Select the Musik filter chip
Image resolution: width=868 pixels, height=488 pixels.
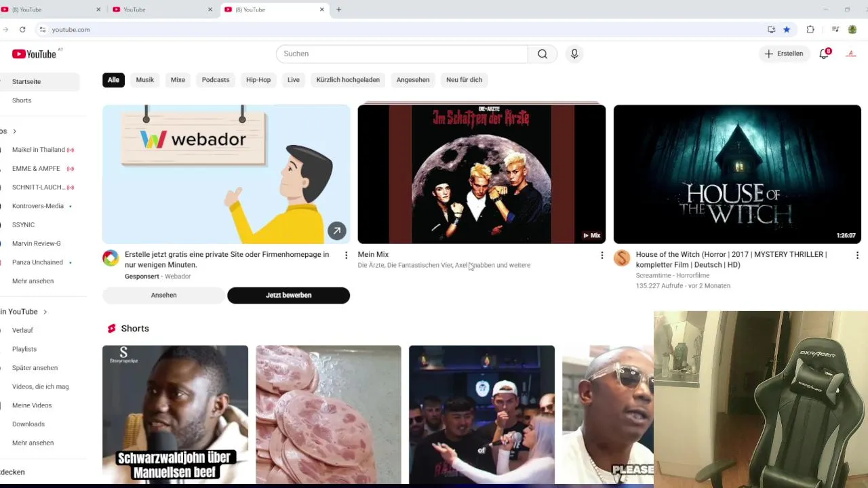tap(145, 80)
